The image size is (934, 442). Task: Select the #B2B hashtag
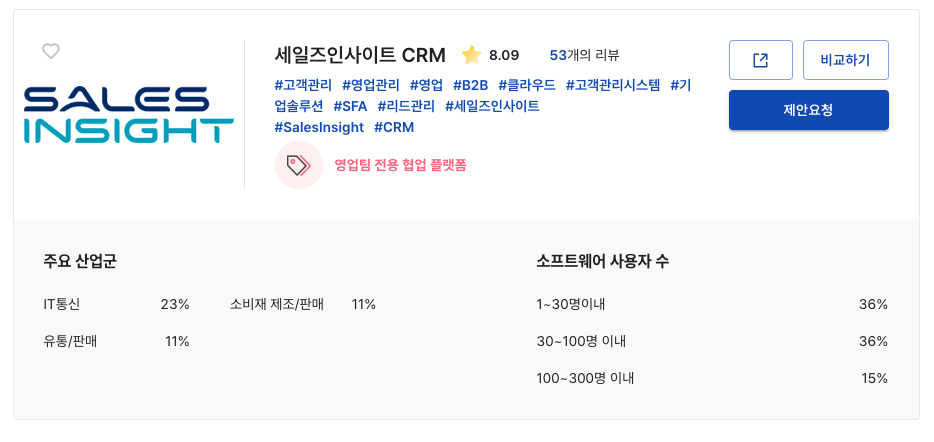pos(470,85)
